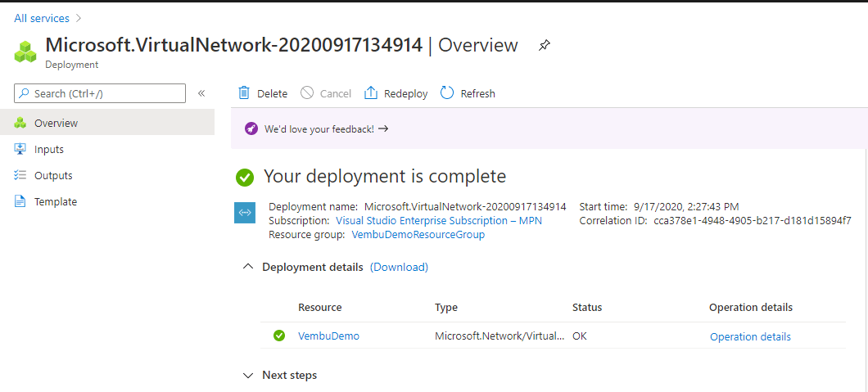Click the Your deployment is complete heading
The height and width of the screenshot is (392, 868).
(385, 177)
